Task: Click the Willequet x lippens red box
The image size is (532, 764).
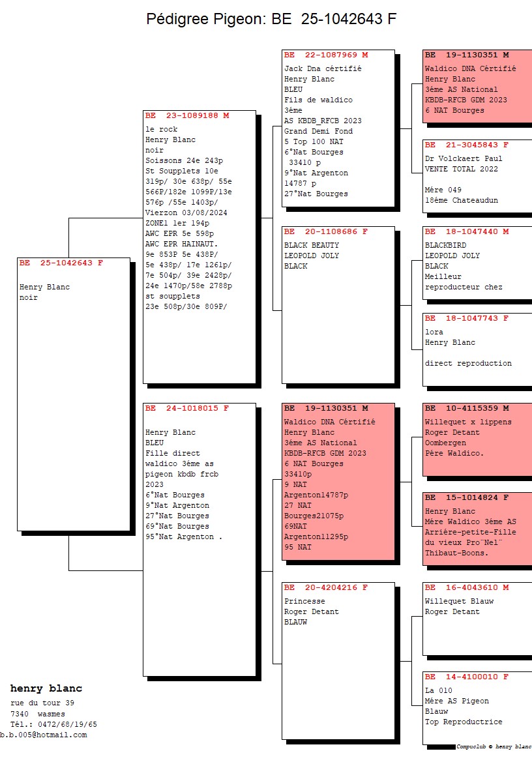Action: pyautogui.click(x=477, y=439)
